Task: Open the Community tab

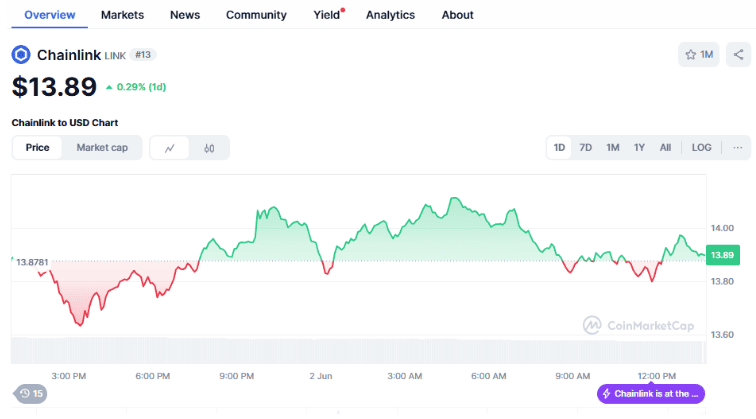Action: pos(256,15)
